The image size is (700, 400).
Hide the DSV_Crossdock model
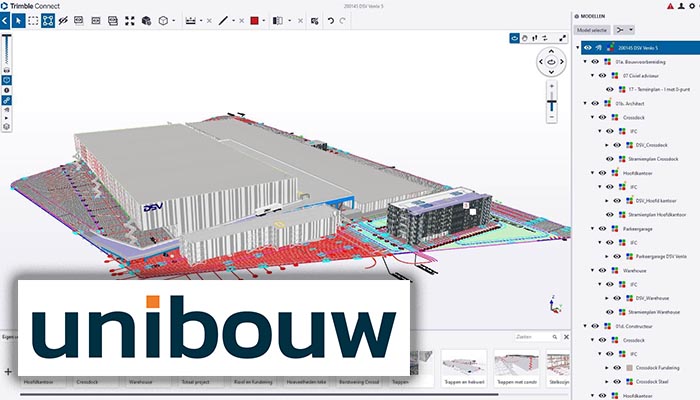[x=617, y=145]
